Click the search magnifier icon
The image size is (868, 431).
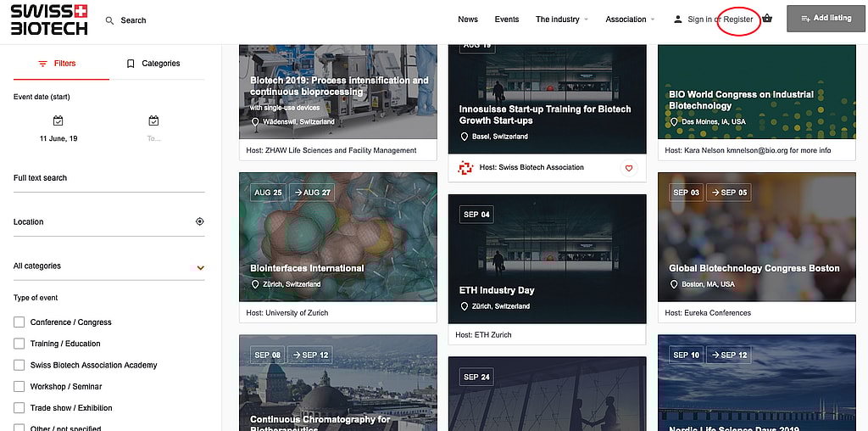tap(109, 20)
